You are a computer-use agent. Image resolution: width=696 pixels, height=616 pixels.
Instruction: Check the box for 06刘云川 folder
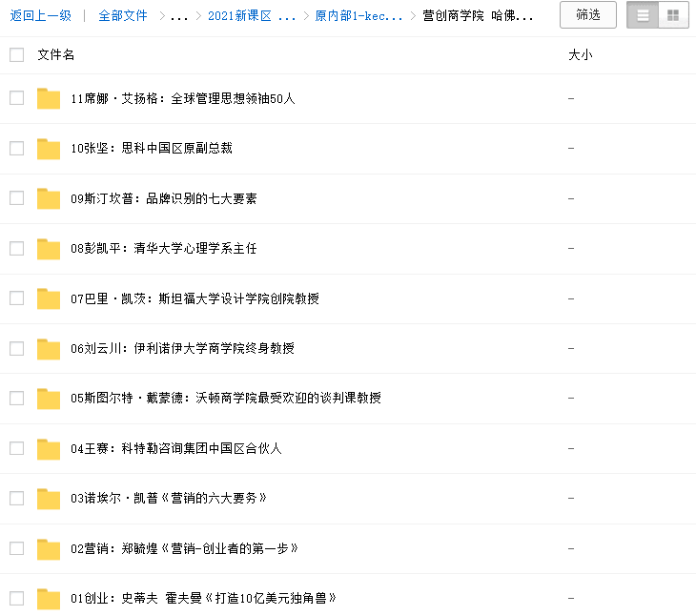click(x=17, y=348)
